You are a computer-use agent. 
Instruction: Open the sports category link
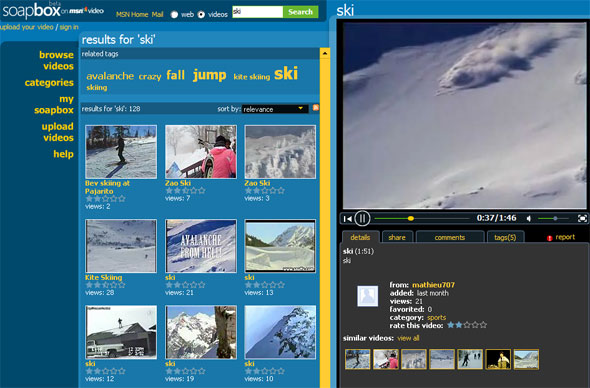click(436, 318)
